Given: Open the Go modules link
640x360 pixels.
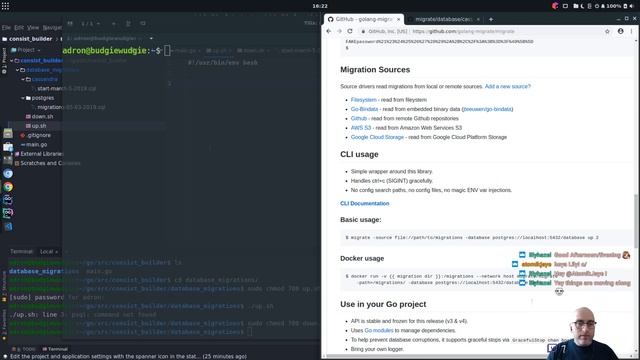Looking at the screenshot, I should pyautogui.click(x=379, y=330).
